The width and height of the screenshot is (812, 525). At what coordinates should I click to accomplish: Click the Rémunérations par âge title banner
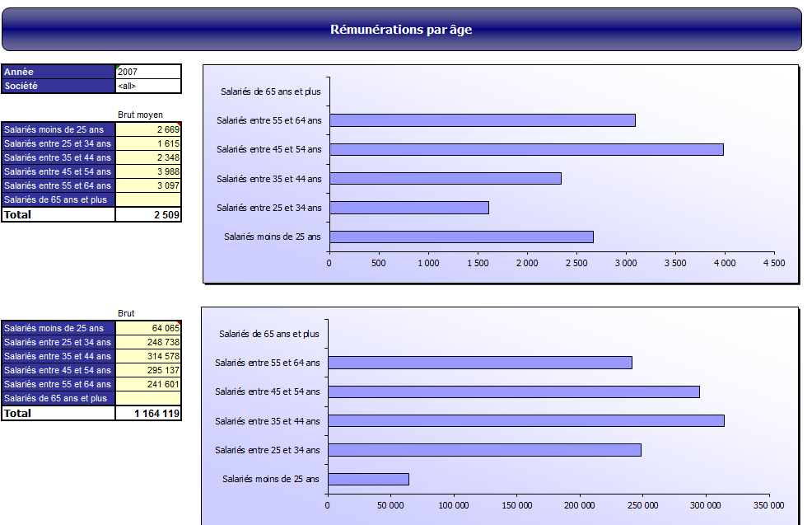(401, 30)
